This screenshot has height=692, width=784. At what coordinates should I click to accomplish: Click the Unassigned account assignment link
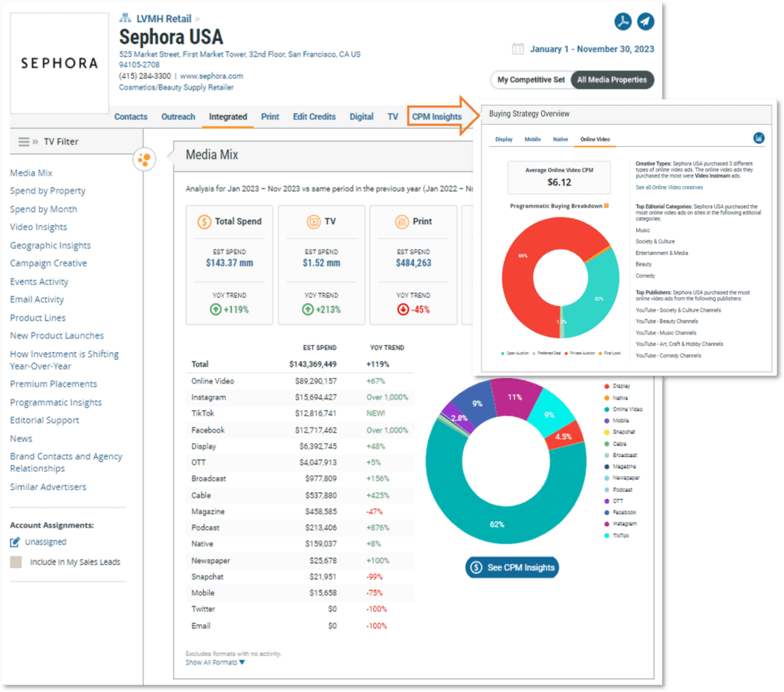(45, 542)
